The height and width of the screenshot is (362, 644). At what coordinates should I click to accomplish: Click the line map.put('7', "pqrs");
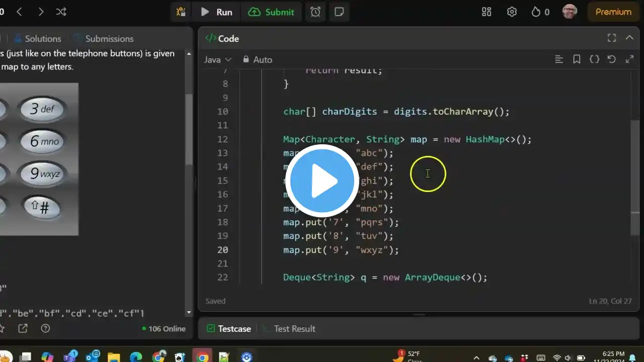click(341, 222)
